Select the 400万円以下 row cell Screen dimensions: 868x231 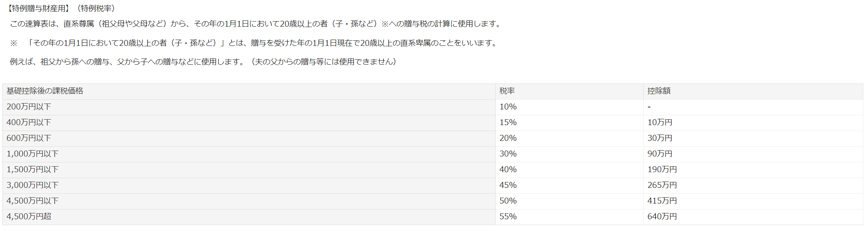(x=29, y=122)
